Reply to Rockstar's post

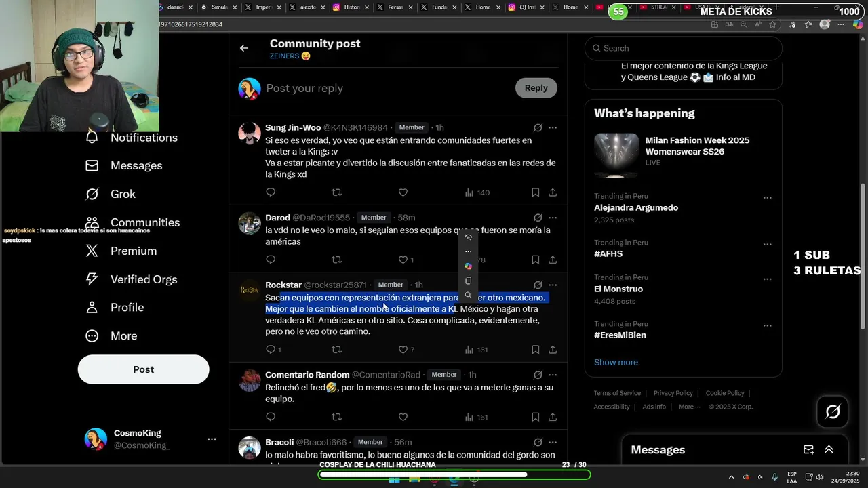pos(273,350)
